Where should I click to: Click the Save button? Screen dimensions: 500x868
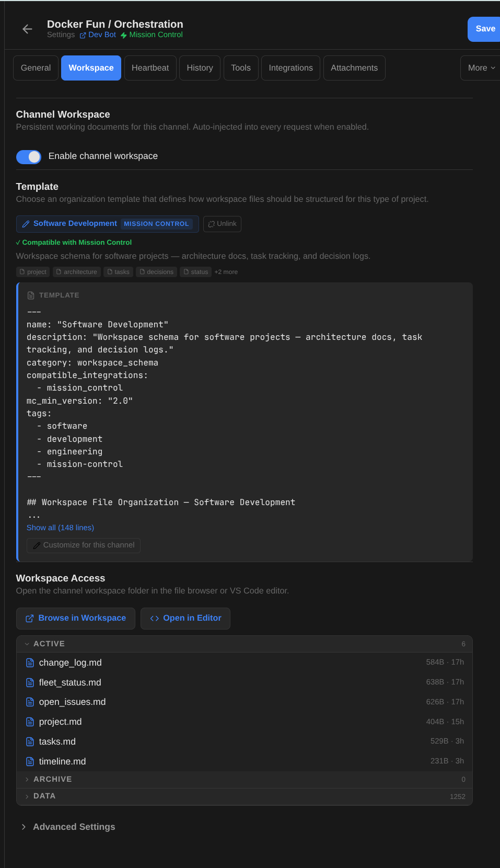pyautogui.click(x=485, y=29)
